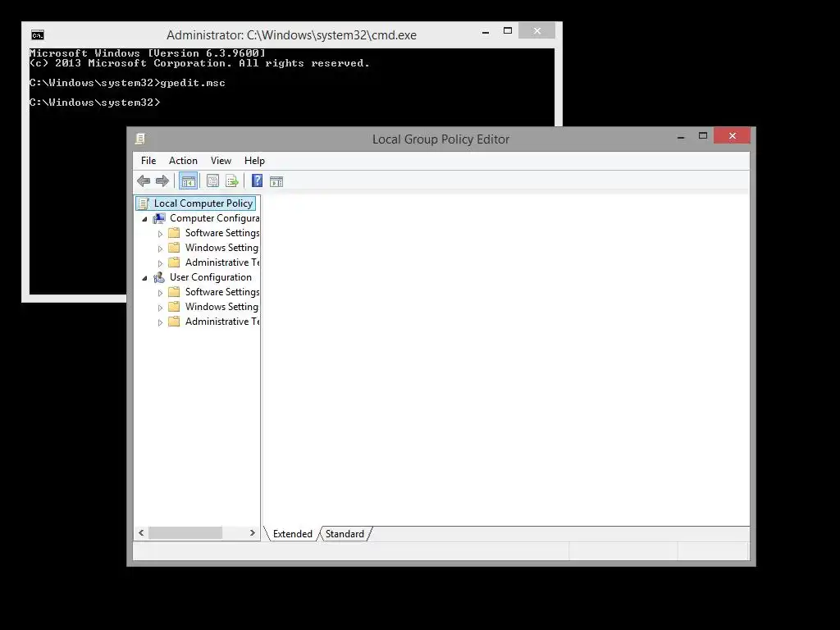
Task: Click the cmd.exe window title text
Action: (291, 35)
